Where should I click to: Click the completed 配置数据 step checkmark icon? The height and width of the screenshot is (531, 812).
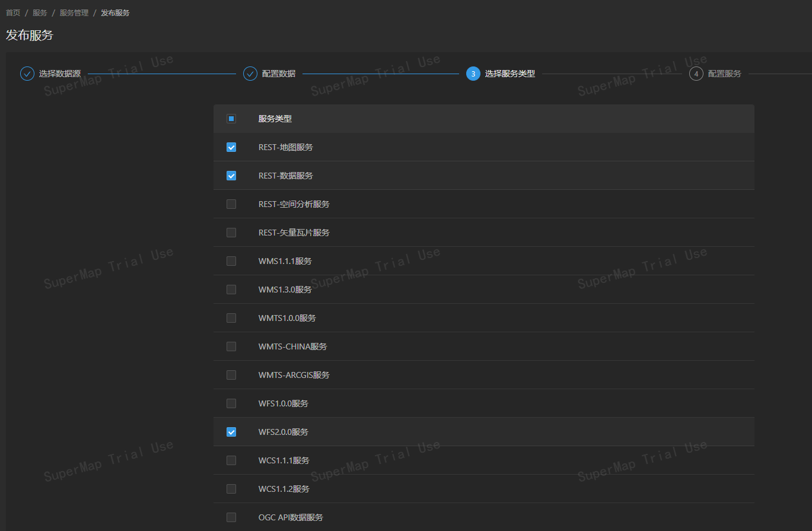[250, 74]
